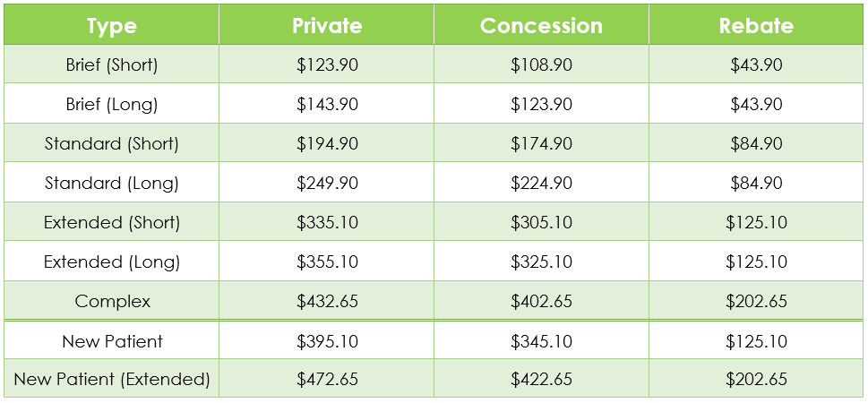The height and width of the screenshot is (403, 868).
Task: Select the Extended (Long) row label
Action: coord(112,262)
